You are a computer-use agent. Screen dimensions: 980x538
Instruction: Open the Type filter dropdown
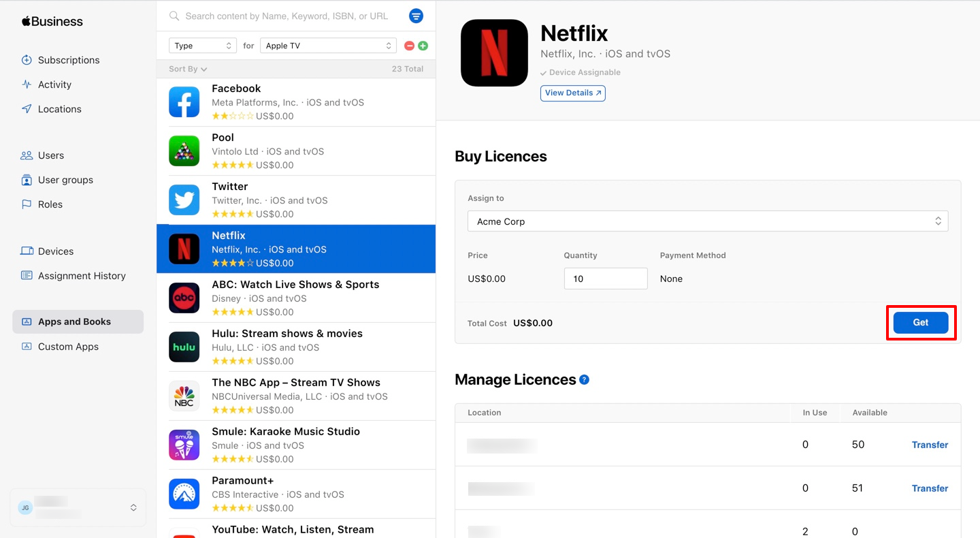click(203, 46)
